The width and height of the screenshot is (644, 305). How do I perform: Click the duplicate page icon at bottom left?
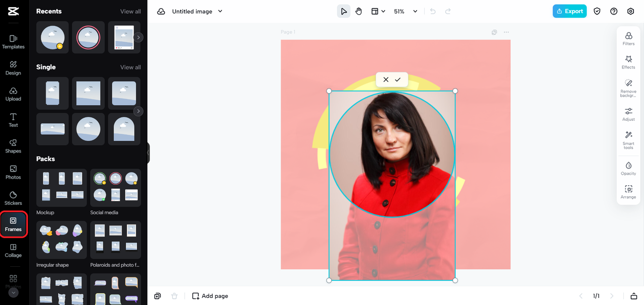click(x=157, y=296)
